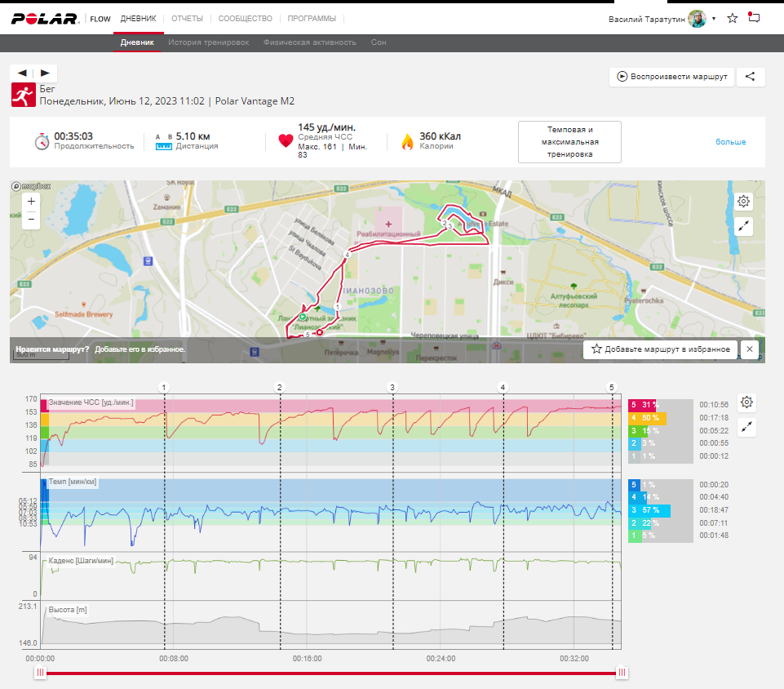Click lap 3 marker above graph
Viewport: 784px width, 689px height.
[392, 387]
